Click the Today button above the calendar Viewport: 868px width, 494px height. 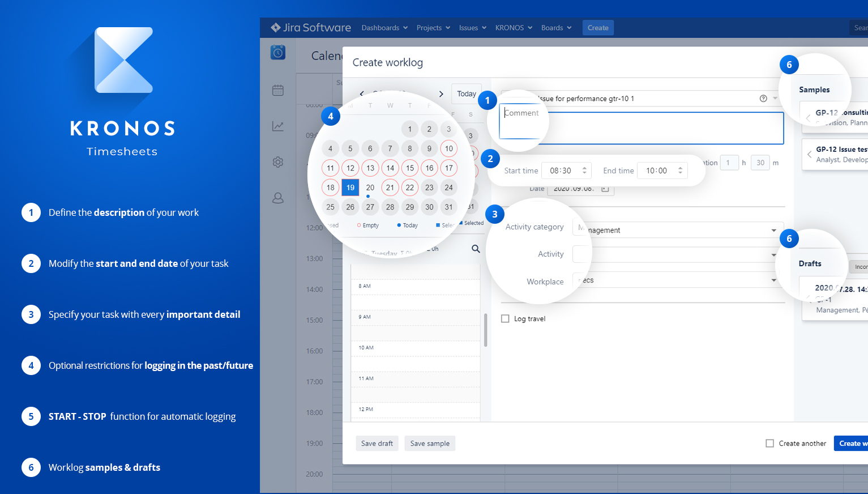coord(465,93)
